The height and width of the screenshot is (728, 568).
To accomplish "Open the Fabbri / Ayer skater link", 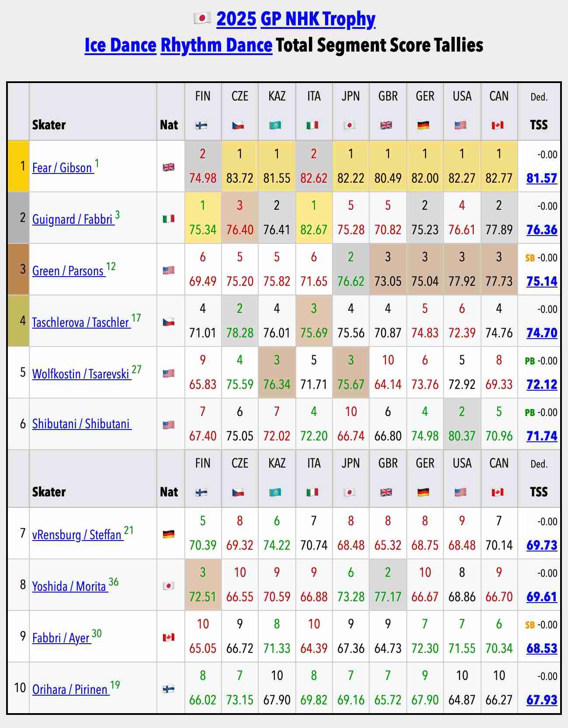I will 62,638.
